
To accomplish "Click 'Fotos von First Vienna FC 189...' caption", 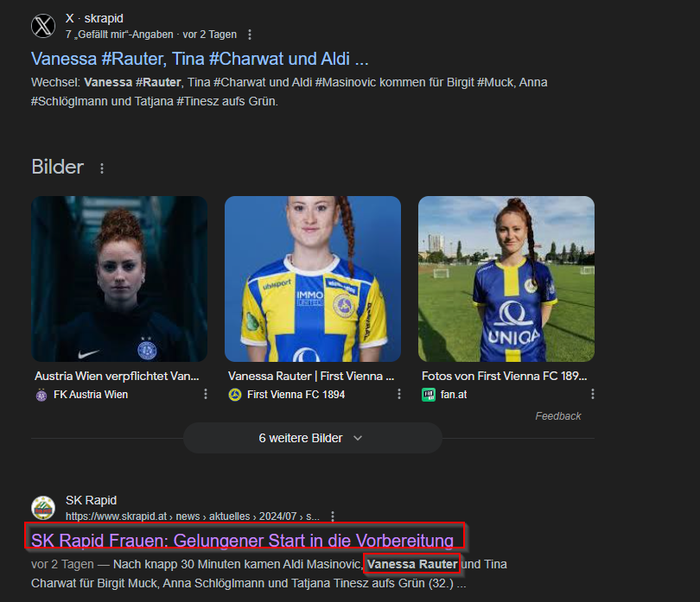I will [x=505, y=377].
